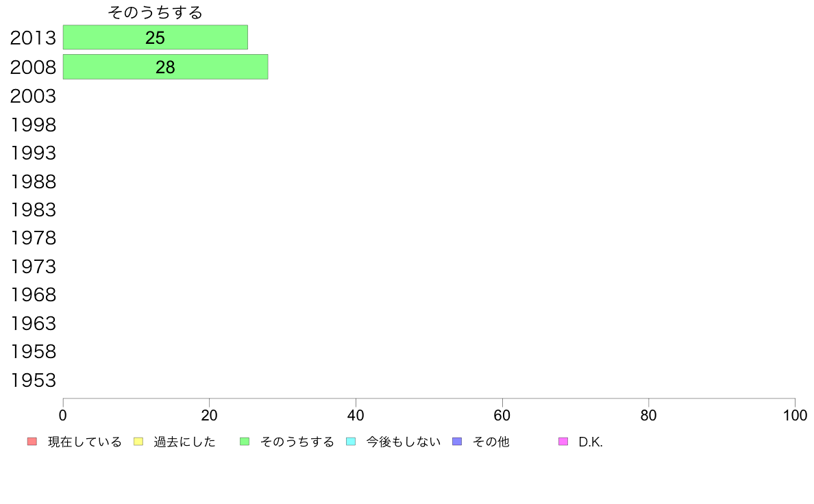Click the green そのうちする legend swatch
This screenshot has height=504, width=814.
(x=245, y=442)
